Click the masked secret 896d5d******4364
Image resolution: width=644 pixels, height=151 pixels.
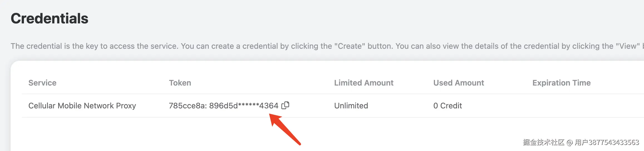click(x=244, y=106)
